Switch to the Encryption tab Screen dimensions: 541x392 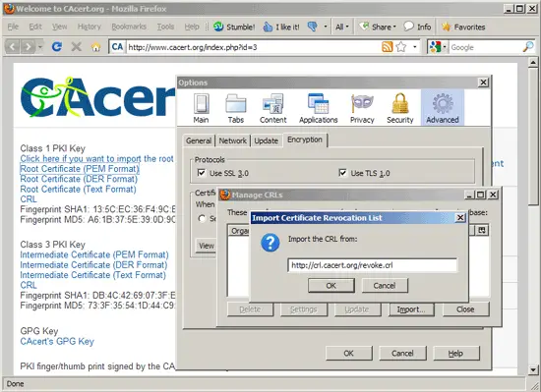tap(305, 140)
